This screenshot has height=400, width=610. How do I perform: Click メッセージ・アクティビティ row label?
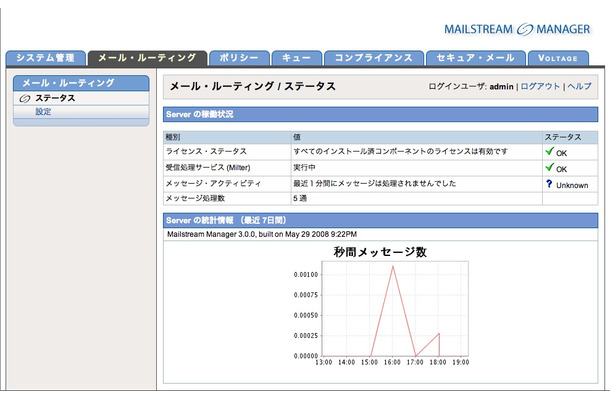point(213,183)
